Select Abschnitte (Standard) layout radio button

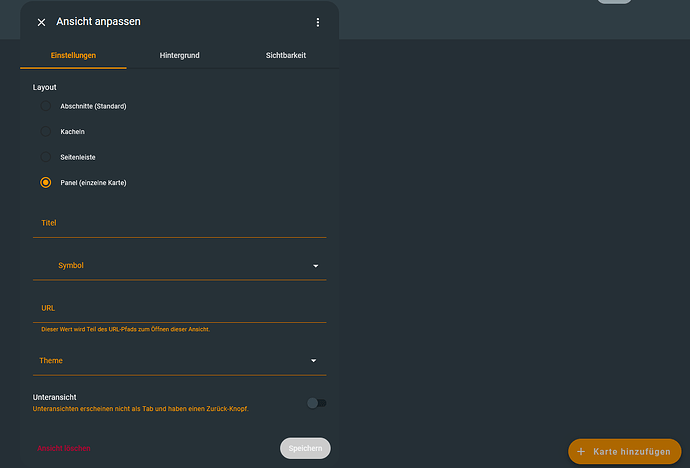coord(46,106)
